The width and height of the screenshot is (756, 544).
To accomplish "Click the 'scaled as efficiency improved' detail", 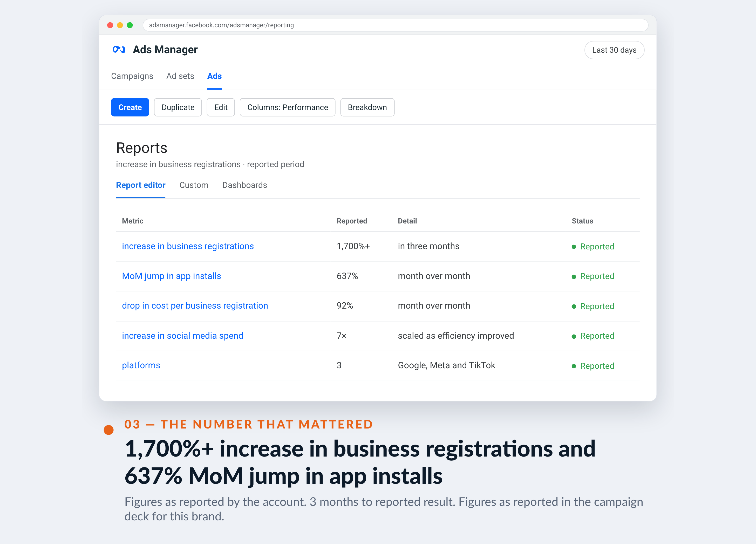I will click(x=456, y=336).
